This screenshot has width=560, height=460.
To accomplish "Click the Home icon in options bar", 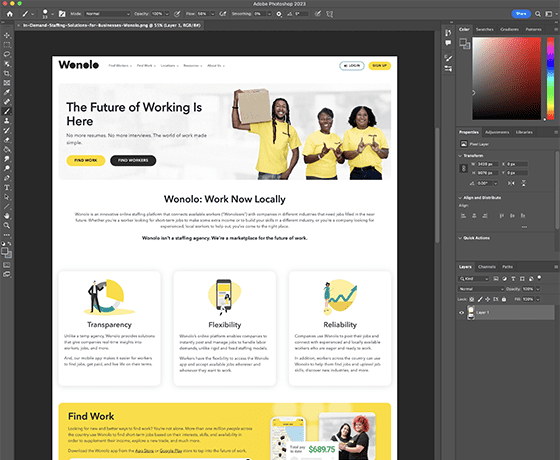I will [x=10, y=14].
